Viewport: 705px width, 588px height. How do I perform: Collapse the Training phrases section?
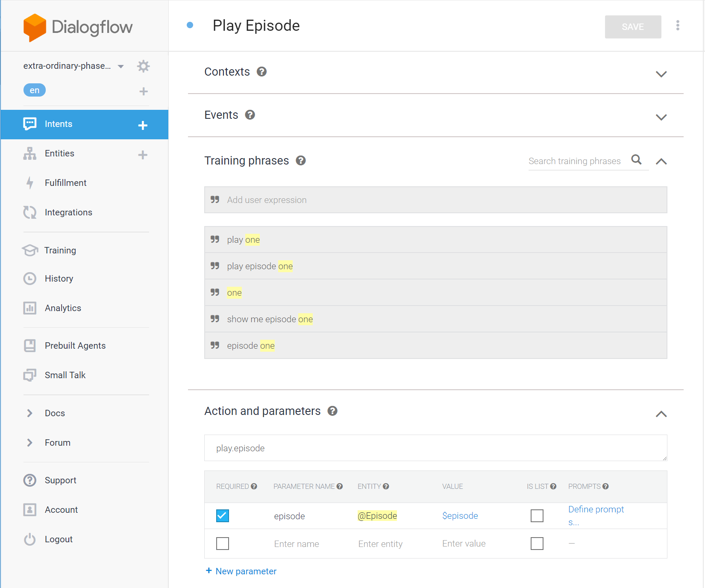click(661, 162)
